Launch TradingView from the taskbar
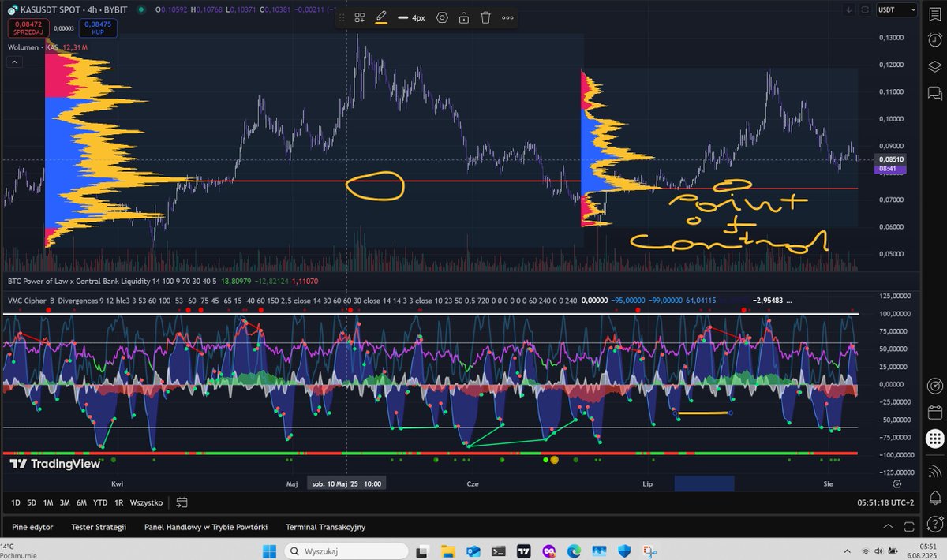947x560 pixels. pyautogui.click(x=523, y=552)
